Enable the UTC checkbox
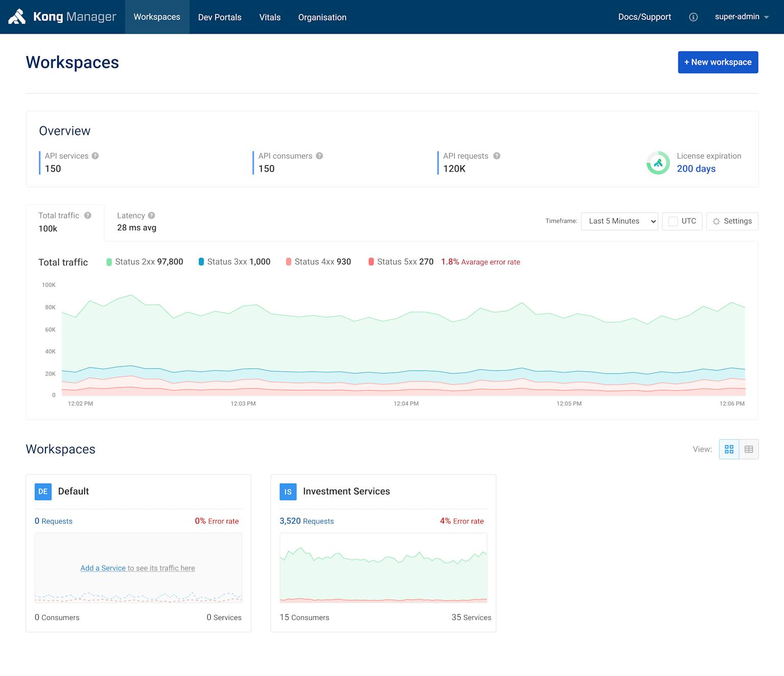The image size is (784, 676). click(x=673, y=221)
